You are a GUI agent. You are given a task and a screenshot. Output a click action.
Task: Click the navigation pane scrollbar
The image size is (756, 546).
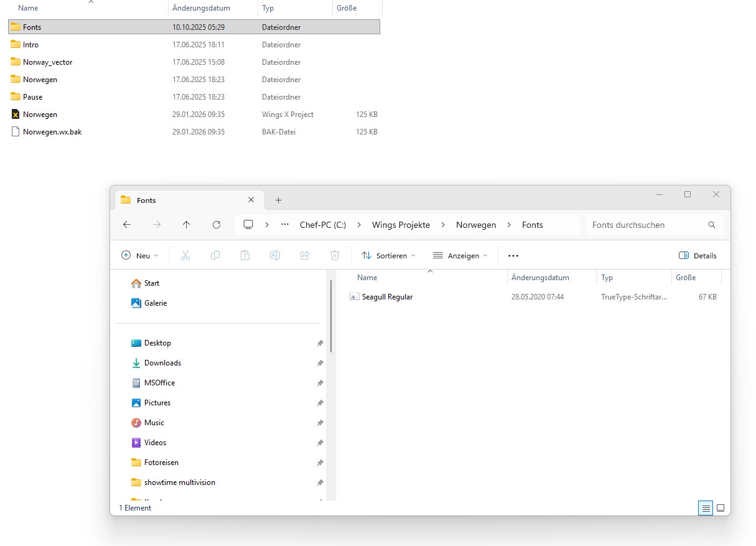point(331,318)
